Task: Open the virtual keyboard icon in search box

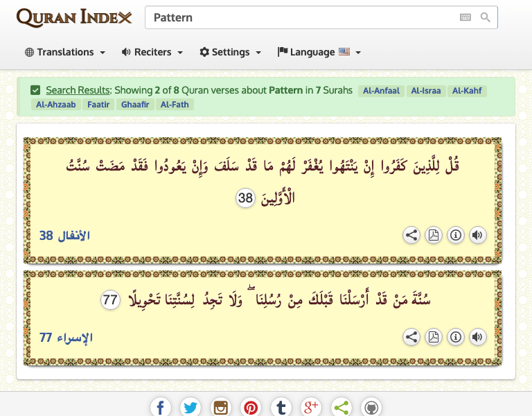Action: [465, 17]
